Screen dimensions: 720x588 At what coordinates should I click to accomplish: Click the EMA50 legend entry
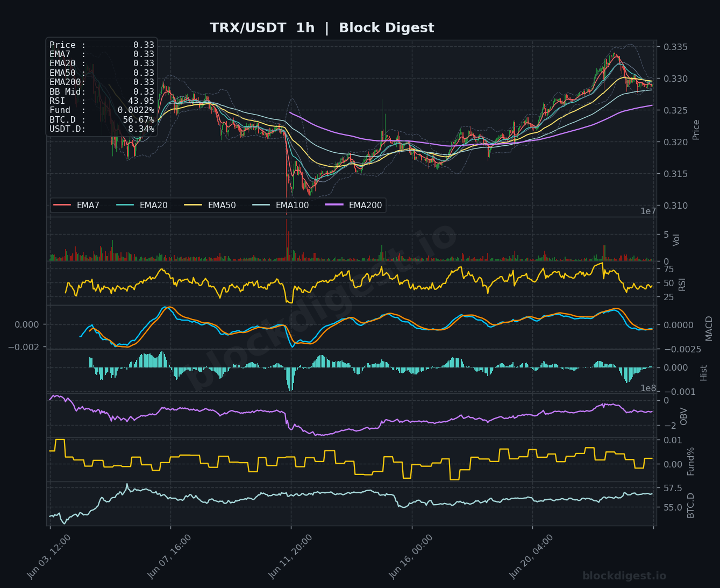pos(210,205)
